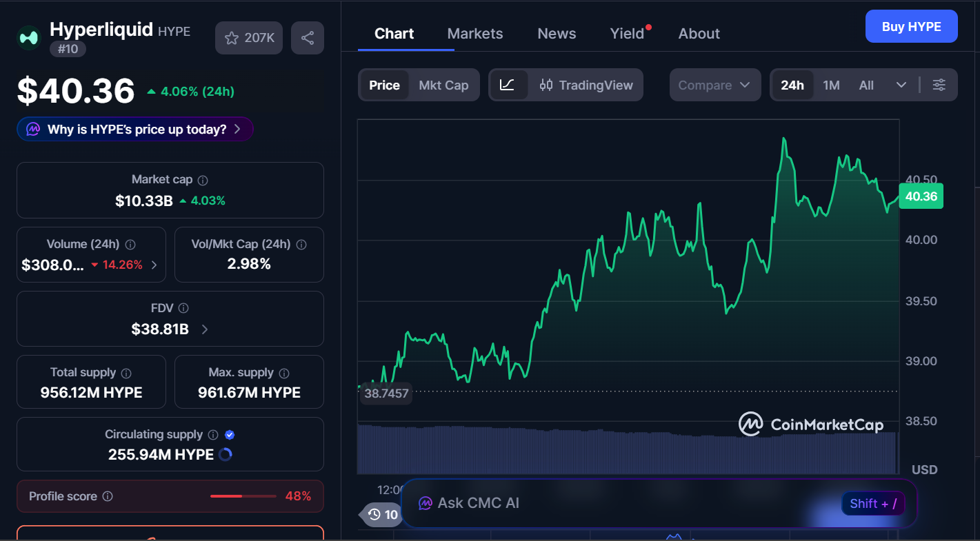Click the history clock icon below the chart
Image resolution: width=980 pixels, height=541 pixels.
(x=374, y=515)
